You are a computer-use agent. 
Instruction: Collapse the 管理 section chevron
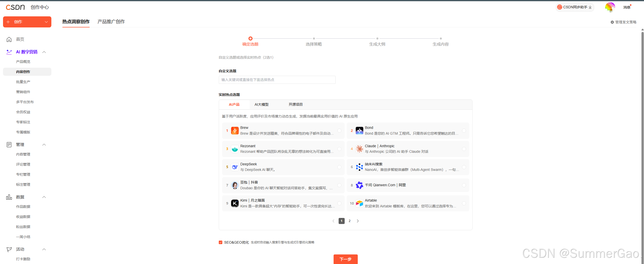pyautogui.click(x=44, y=145)
